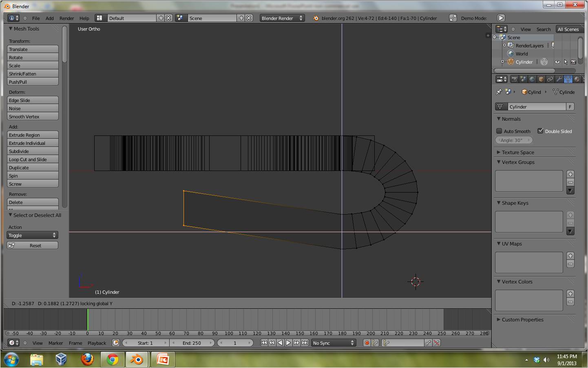The image size is (588, 368).
Task: Click the Cylinder mesh data icon in outliner
Action: 544,62
